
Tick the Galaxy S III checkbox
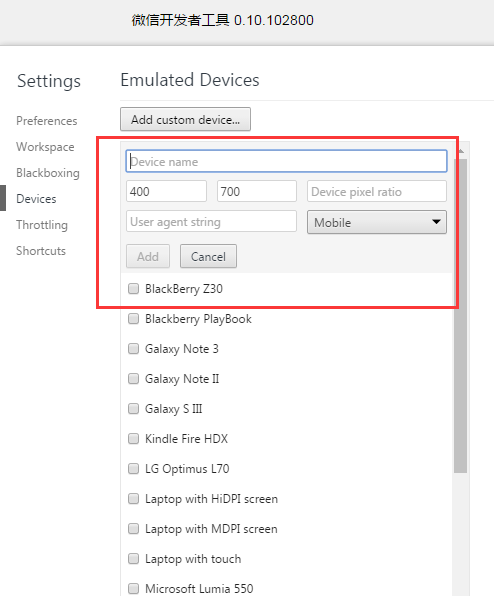[x=133, y=409]
